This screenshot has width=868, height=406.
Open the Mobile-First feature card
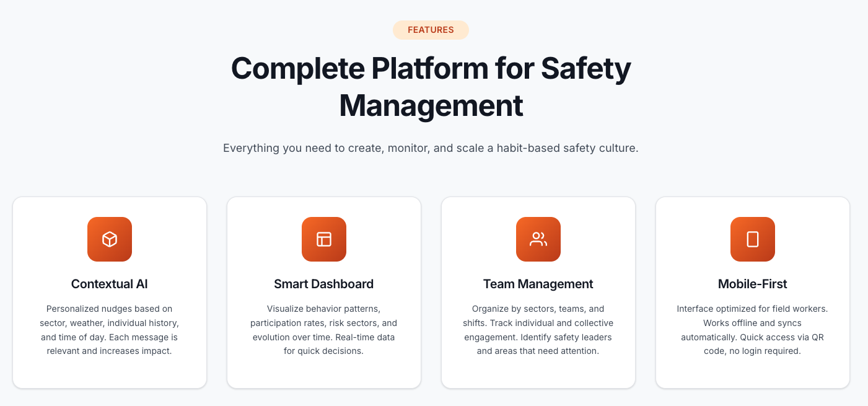[752, 292]
